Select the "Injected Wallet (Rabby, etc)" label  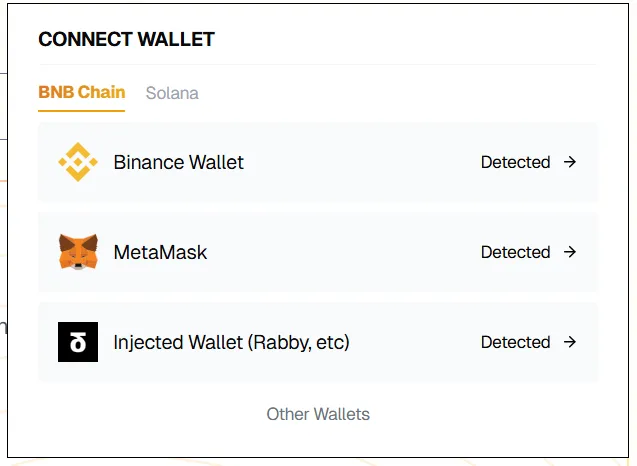(231, 342)
